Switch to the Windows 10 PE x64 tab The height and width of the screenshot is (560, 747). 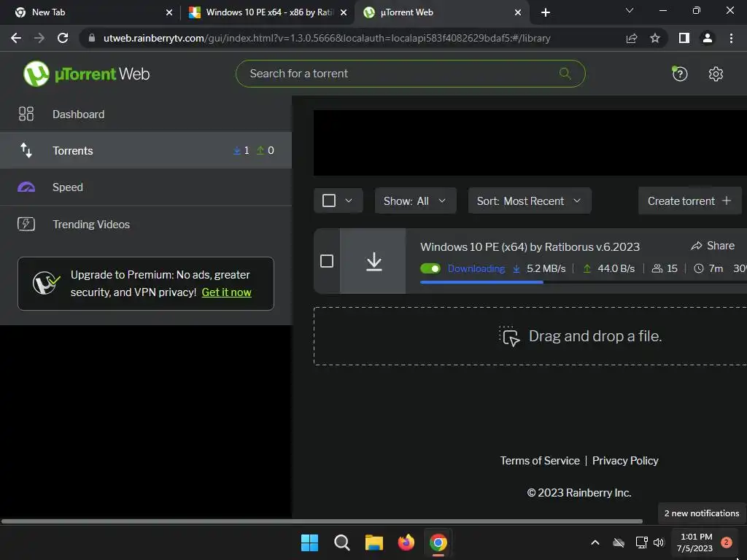[268, 12]
